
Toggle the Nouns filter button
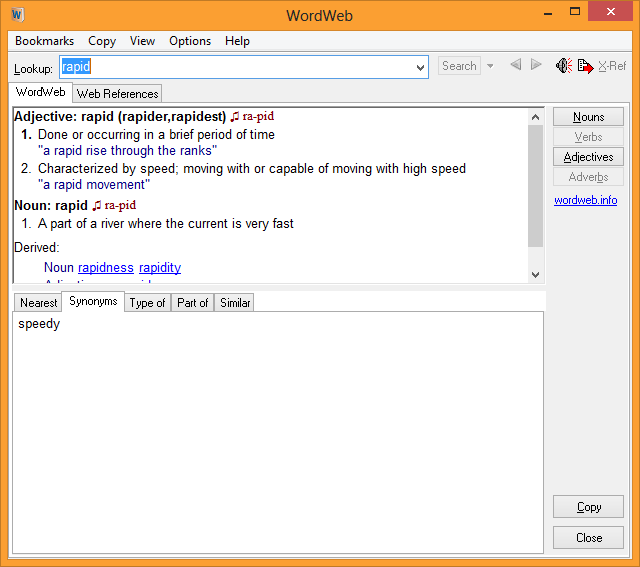click(x=588, y=117)
